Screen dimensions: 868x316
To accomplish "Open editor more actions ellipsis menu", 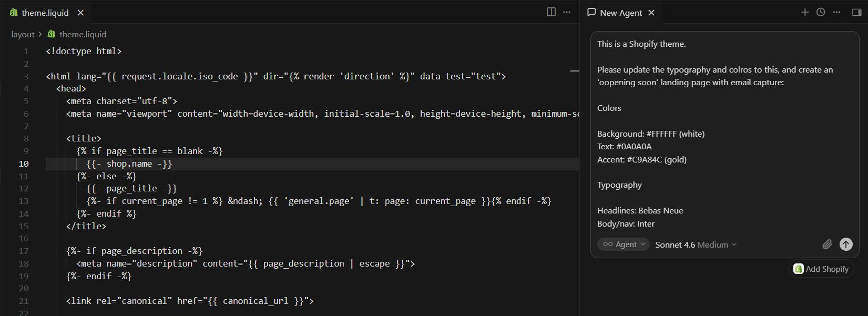I will point(567,12).
